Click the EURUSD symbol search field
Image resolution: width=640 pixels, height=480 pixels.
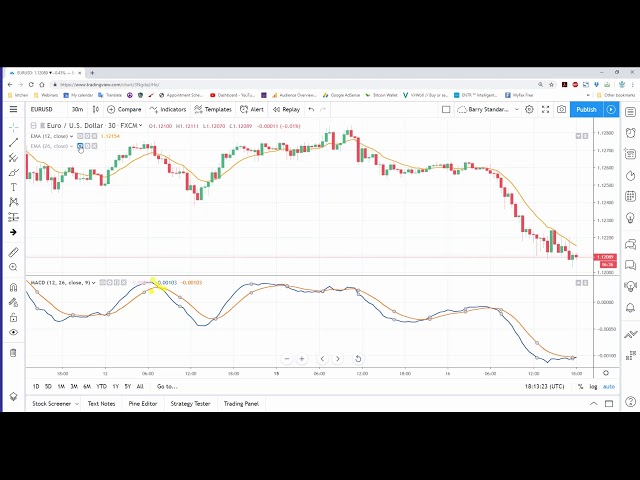(42, 109)
